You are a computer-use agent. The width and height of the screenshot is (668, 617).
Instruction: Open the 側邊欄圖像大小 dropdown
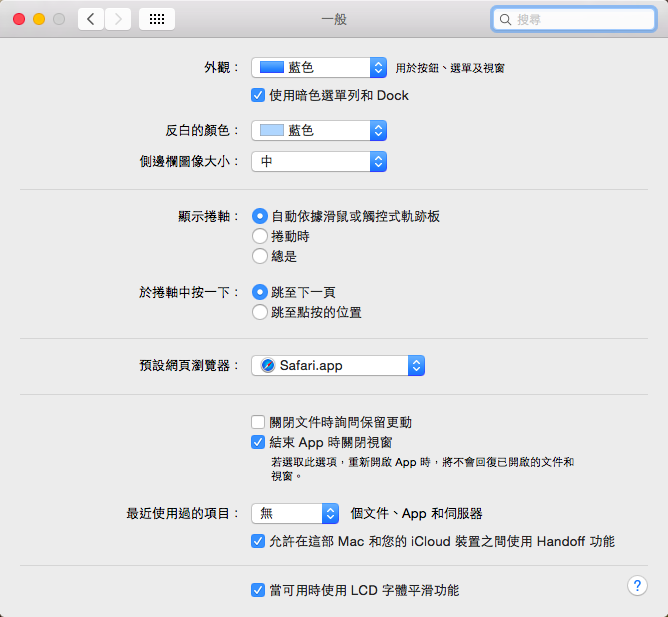[319, 161]
